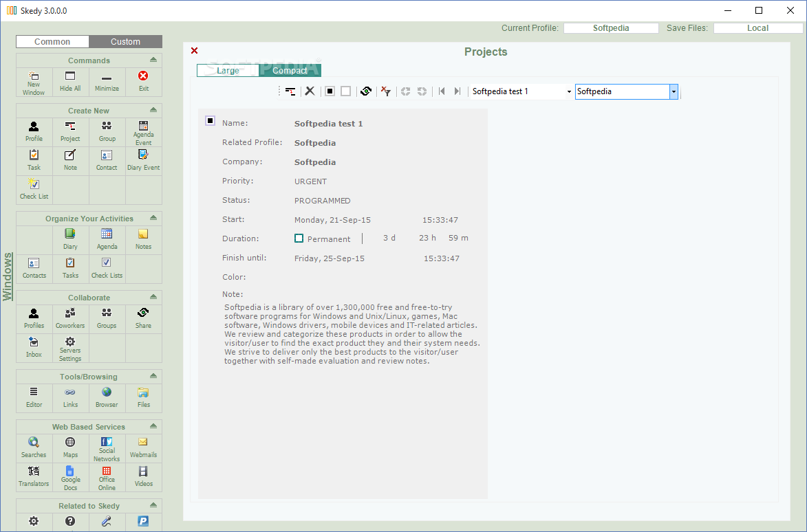The image size is (807, 532).
Task: Open the Diary organizer
Action: pos(70,240)
